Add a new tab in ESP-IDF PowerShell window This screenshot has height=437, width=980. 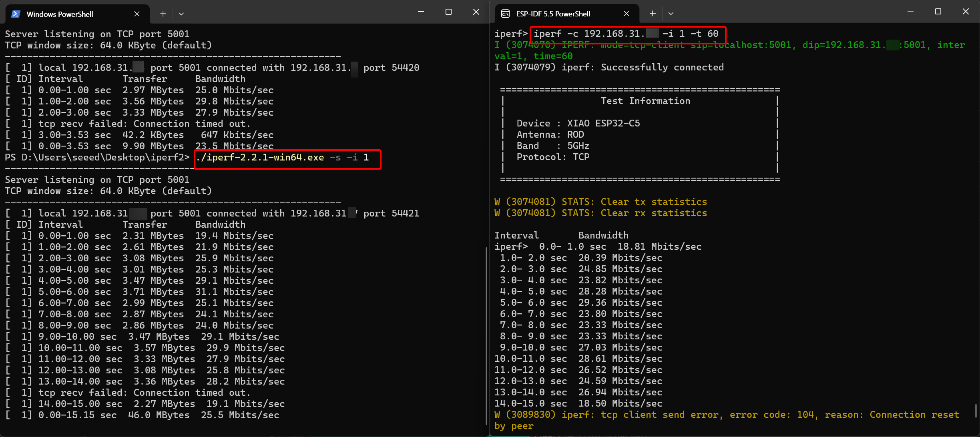pyautogui.click(x=653, y=13)
